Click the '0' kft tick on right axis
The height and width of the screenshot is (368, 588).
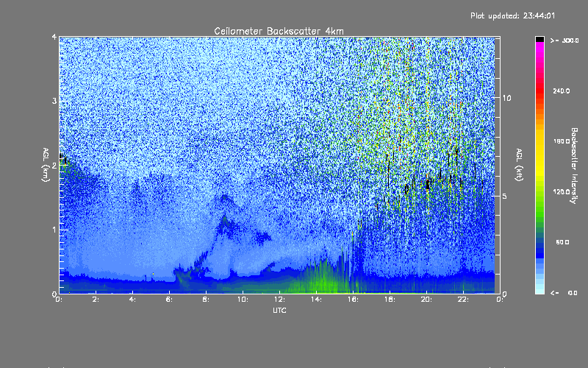click(x=505, y=294)
